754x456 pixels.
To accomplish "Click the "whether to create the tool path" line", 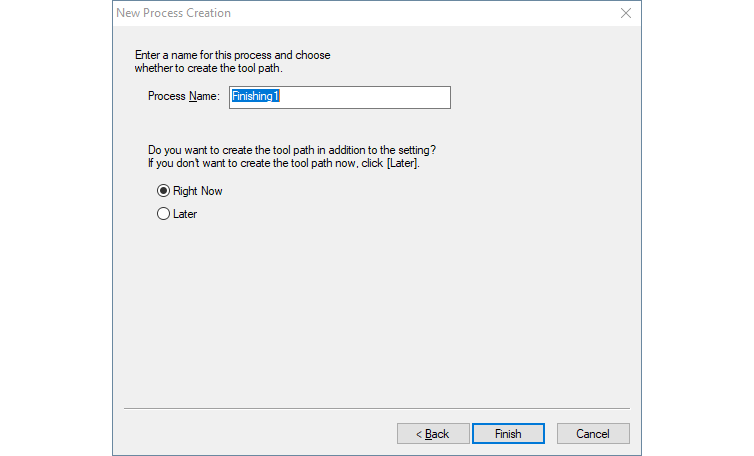I will click(x=216, y=68).
